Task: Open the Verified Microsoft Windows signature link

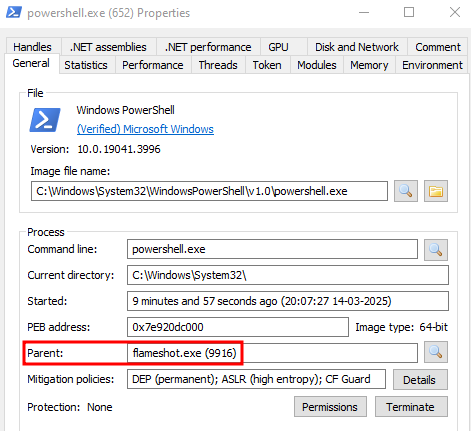Action: coord(145,129)
